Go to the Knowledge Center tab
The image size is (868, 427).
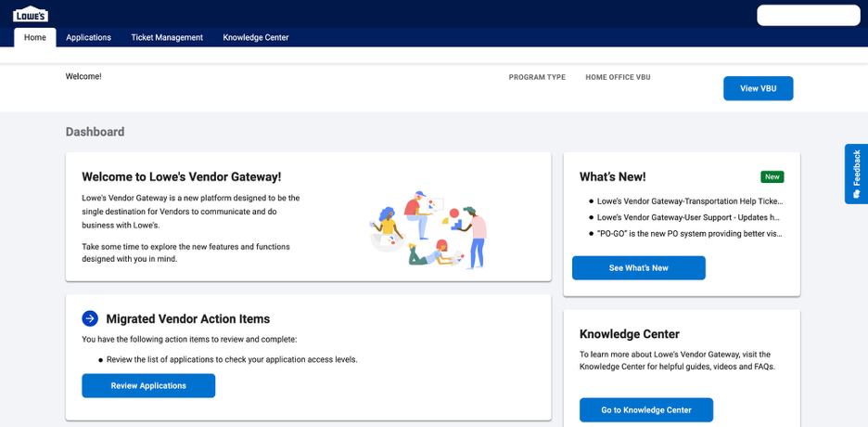(x=256, y=38)
